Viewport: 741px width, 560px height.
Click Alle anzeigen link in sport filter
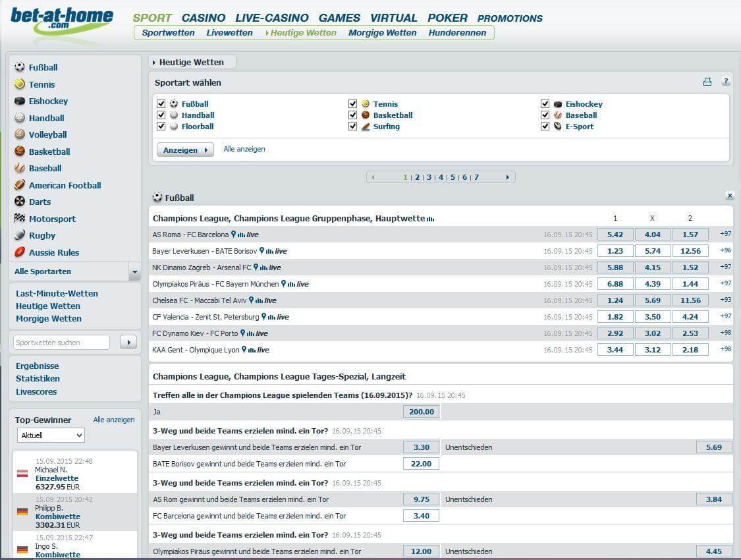244,149
